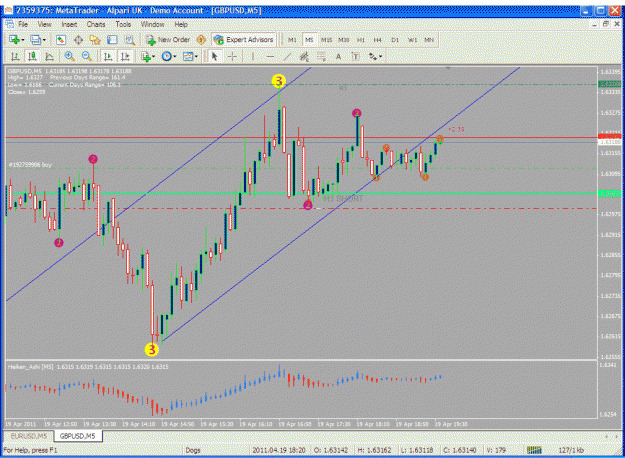Select the Equidistant Channel tool
This screenshot has width=625, height=458.
pos(304,57)
